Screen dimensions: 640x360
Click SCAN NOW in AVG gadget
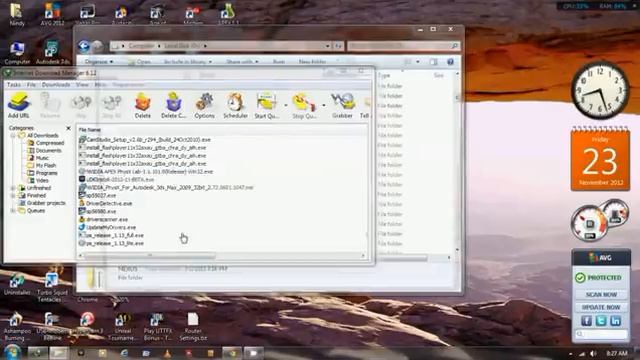(601, 294)
